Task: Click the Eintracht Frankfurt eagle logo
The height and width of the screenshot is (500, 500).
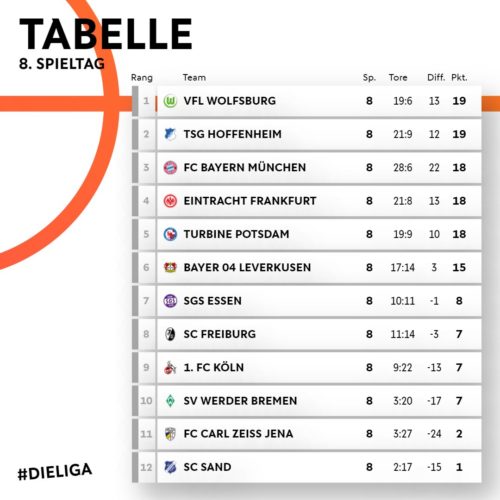Action: [170, 201]
